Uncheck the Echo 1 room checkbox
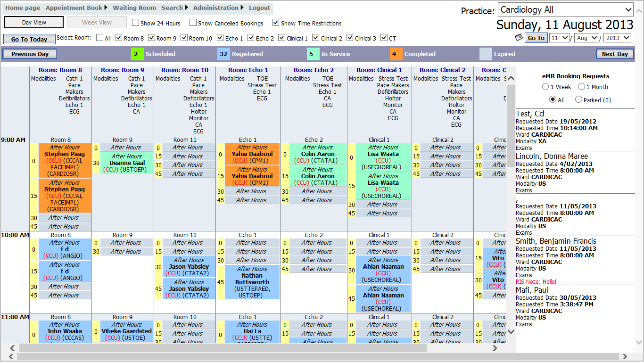This screenshot has width=644, height=362. click(220, 38)
